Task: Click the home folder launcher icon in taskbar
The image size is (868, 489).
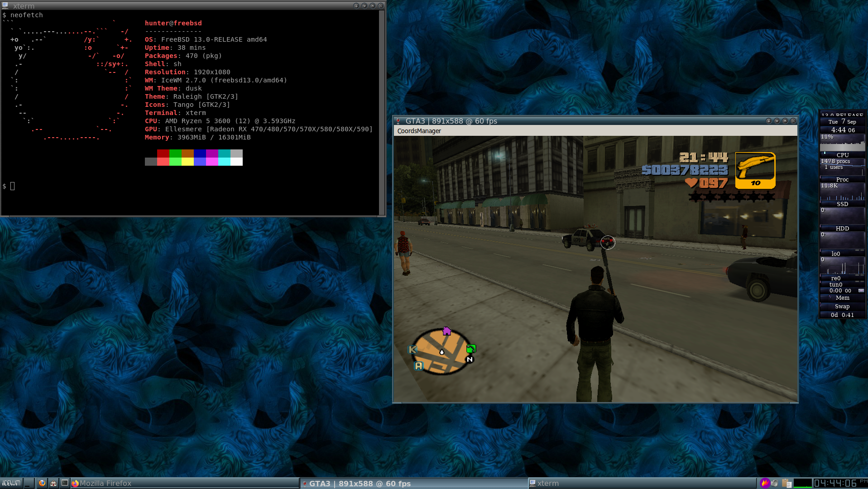Action: 53,483
